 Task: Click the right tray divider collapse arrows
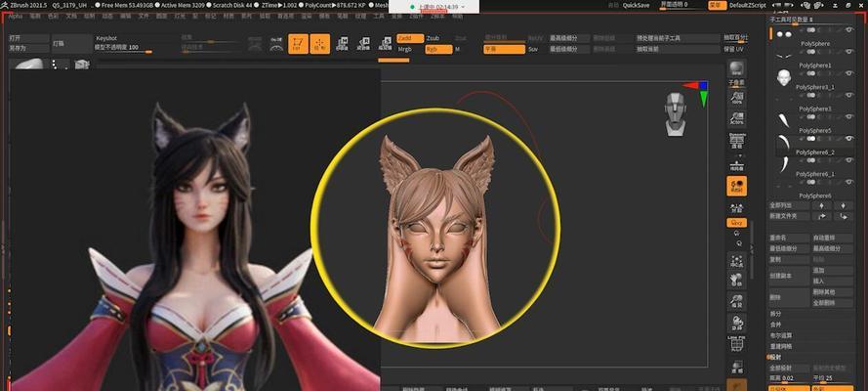coord(752,248)
